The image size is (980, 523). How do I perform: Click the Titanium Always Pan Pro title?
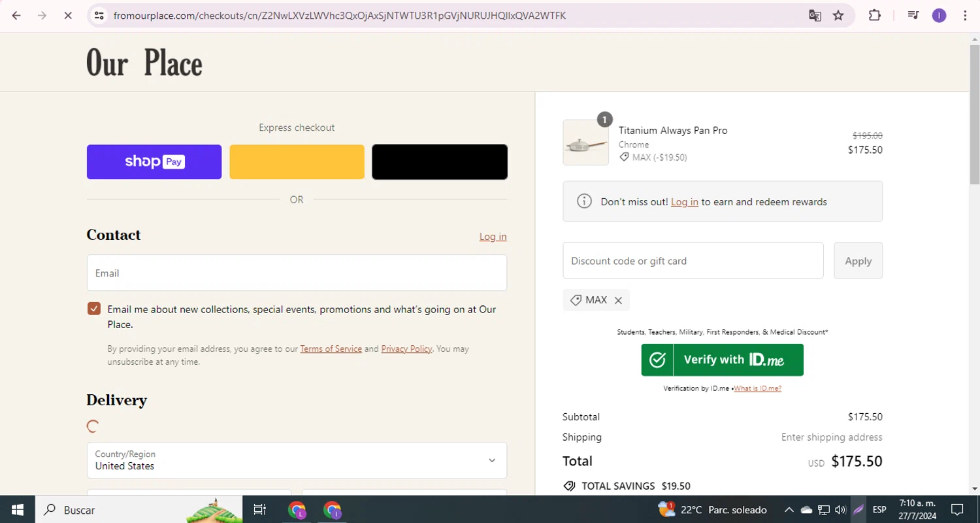pos(673,130)
